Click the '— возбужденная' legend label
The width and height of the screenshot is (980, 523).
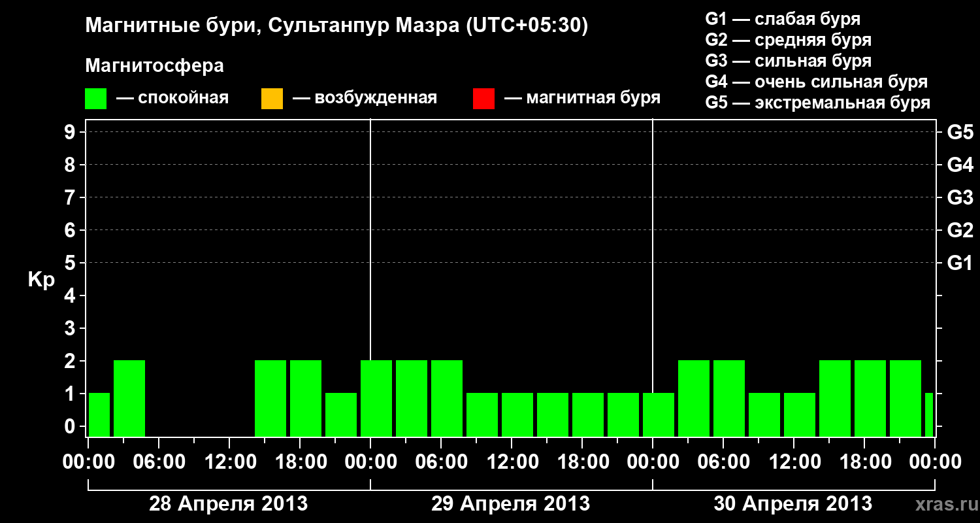[365, 98]
